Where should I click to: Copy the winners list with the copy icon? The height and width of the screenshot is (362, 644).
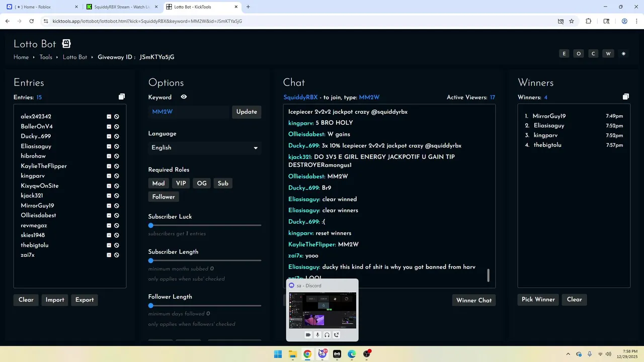625,97
